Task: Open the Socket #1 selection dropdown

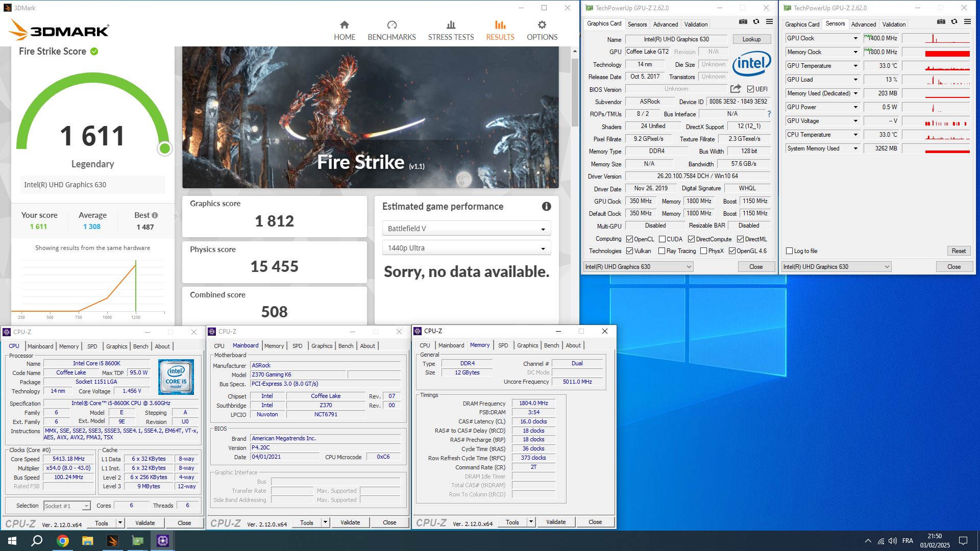Action: pos(67,506)
